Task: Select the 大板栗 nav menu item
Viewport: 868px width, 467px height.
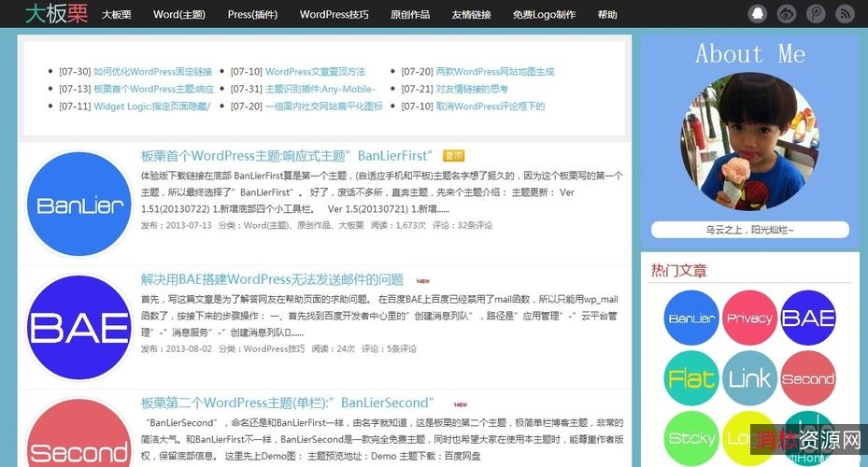Action: (116, 14)
